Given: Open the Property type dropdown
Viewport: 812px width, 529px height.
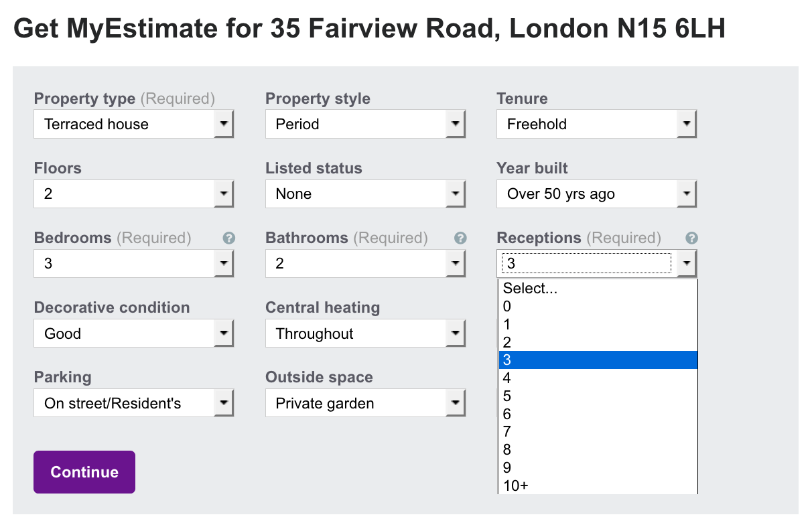Looking at the screenshot, I should coord(134,125).
